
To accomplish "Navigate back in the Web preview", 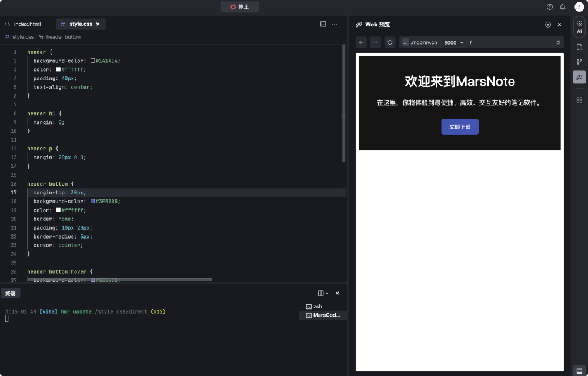I will tap(361, 42).
